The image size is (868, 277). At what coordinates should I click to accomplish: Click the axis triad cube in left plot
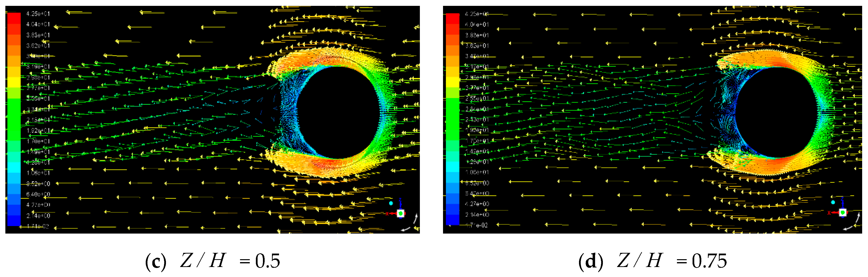tap(400, 213)
